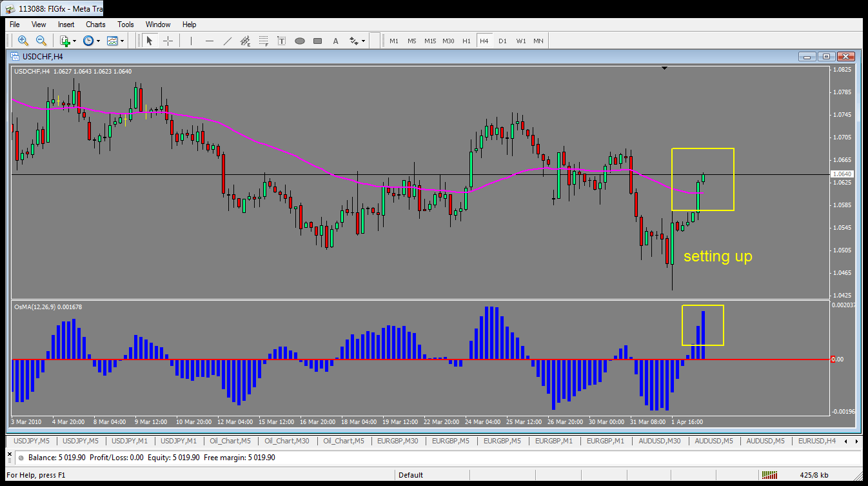868x486 pixels.
Task: Expand the Arrows symbols dropdown arrow
Action: pos(363,41)
